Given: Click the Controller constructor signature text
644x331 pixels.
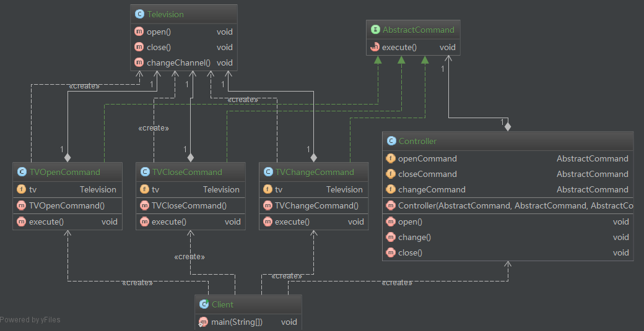Looking at the screenshot, I should [515, 205].
